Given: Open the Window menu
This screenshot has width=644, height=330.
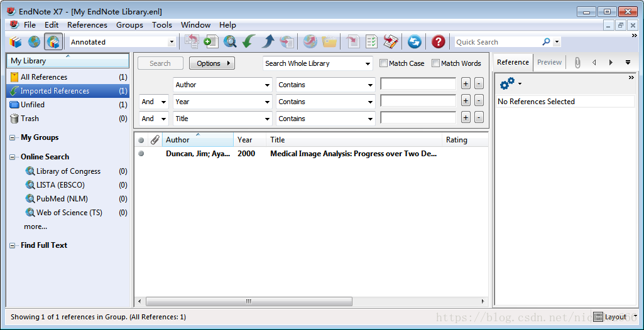Looking at the screenshot, I should pos(195,25).
